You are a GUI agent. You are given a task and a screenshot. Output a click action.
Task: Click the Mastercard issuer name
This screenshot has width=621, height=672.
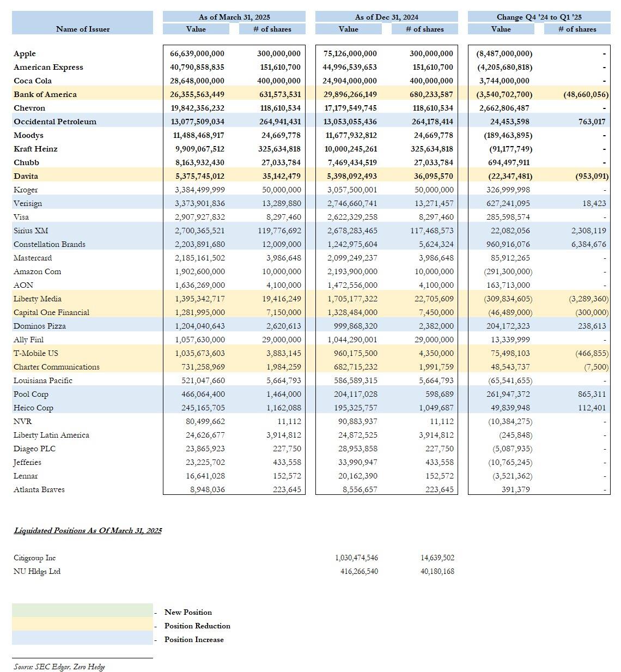(33, 258)
